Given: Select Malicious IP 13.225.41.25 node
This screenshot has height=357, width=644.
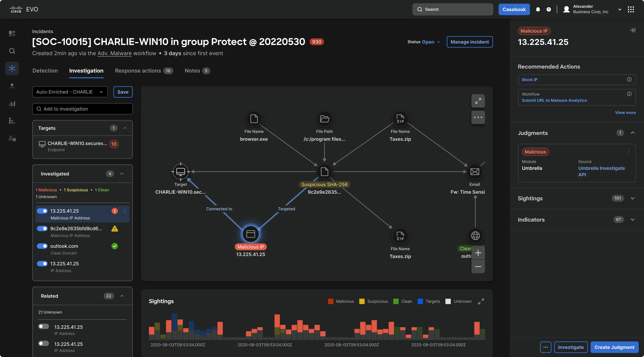Looking at the screenshot, I should [x=251, y=234].
